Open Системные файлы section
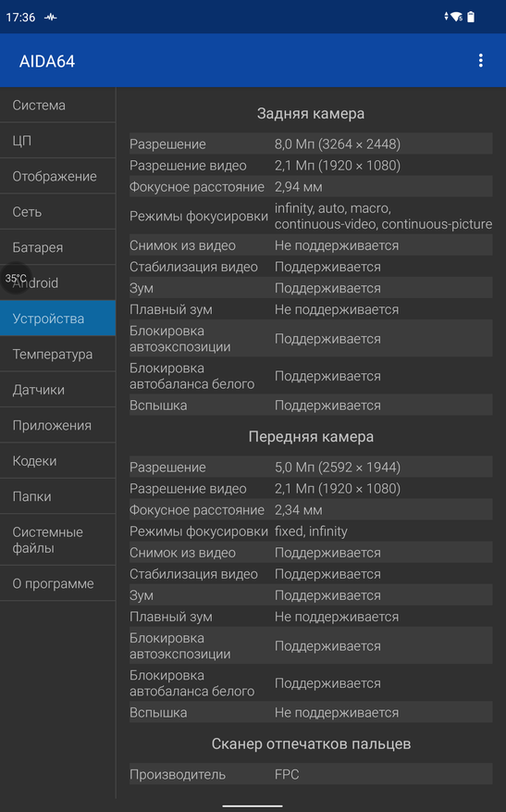The width and height of the screenshot is (506, 812). pos(57,540)
